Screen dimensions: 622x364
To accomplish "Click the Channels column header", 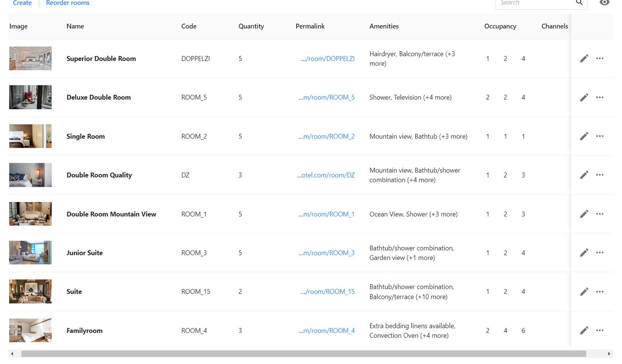I will coord(554,26).
